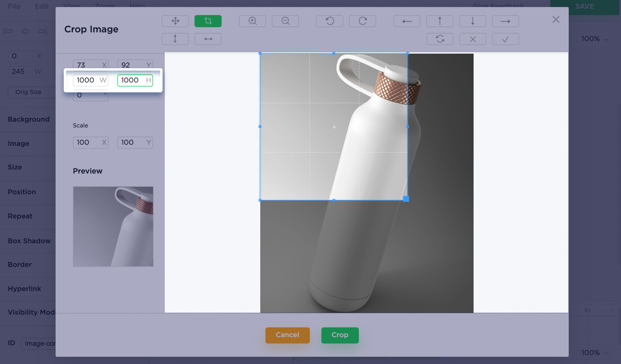Screen dimensions: 621x364
Task: Rotate image clockwise
Action: coord(362,21)
